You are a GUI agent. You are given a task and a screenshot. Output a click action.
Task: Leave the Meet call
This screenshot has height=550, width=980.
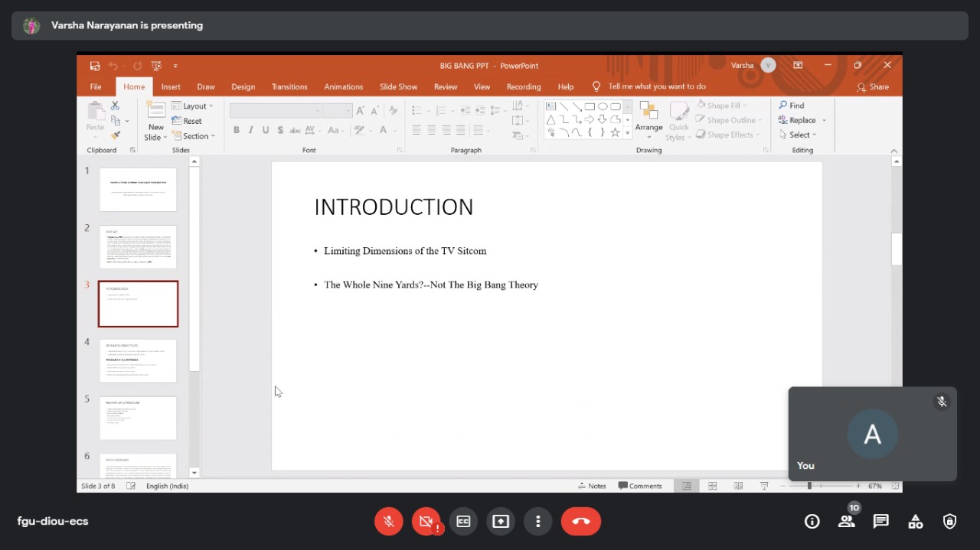(581, 522)
